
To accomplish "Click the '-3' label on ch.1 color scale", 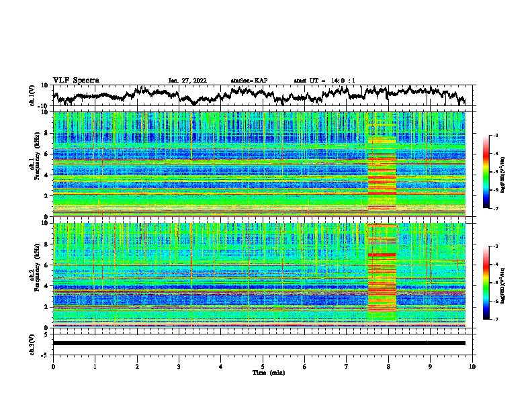I will [495, 135].
